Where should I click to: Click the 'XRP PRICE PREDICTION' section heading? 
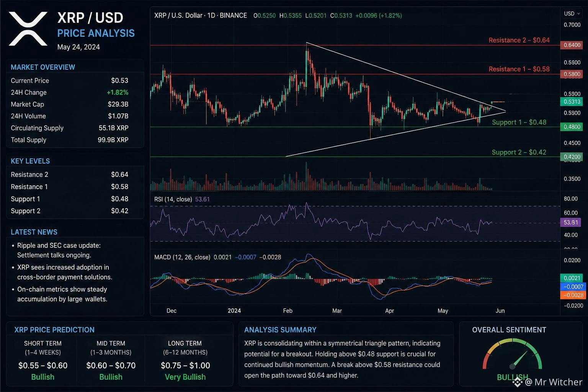[x=54, y=330]
